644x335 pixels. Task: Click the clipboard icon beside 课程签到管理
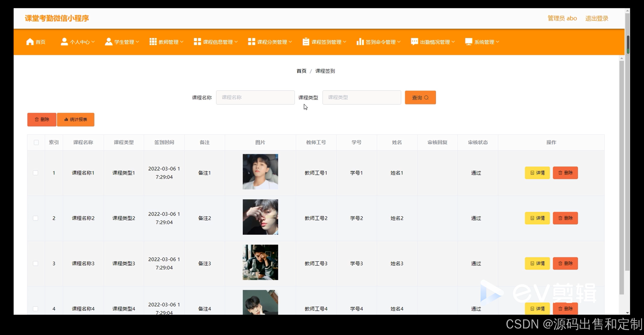[x=306, y=42]
